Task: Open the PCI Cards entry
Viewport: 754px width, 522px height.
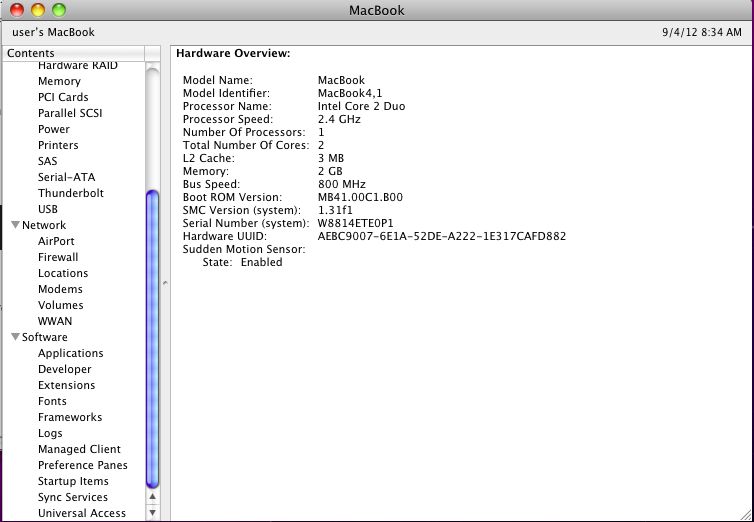Action: pos(63,97)
